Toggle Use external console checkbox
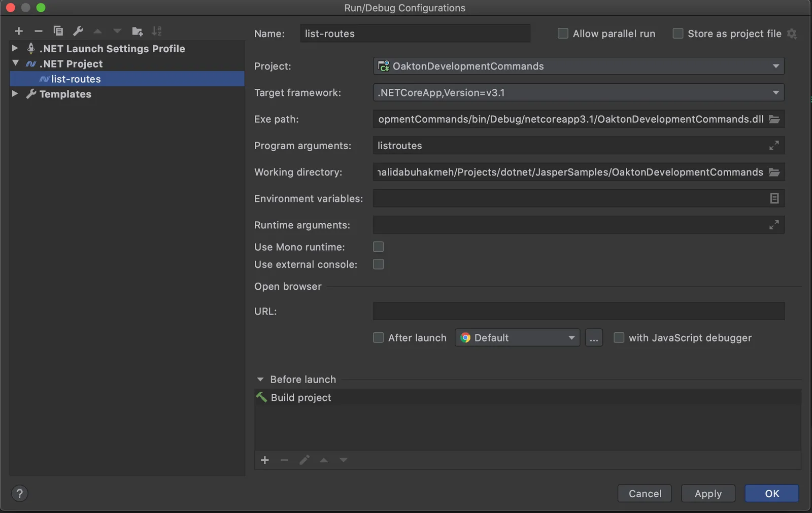The image size is (812, 513). (379, 264)
